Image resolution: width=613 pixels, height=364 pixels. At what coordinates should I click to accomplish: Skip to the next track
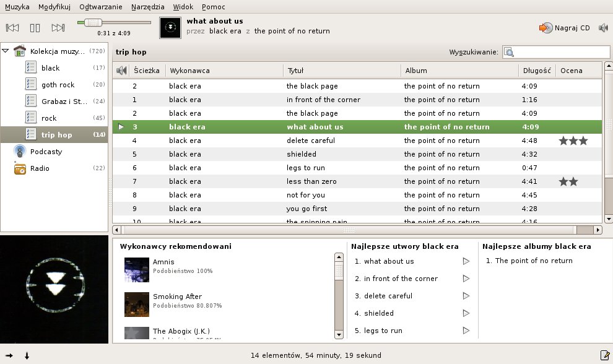(x=58, y=28)
